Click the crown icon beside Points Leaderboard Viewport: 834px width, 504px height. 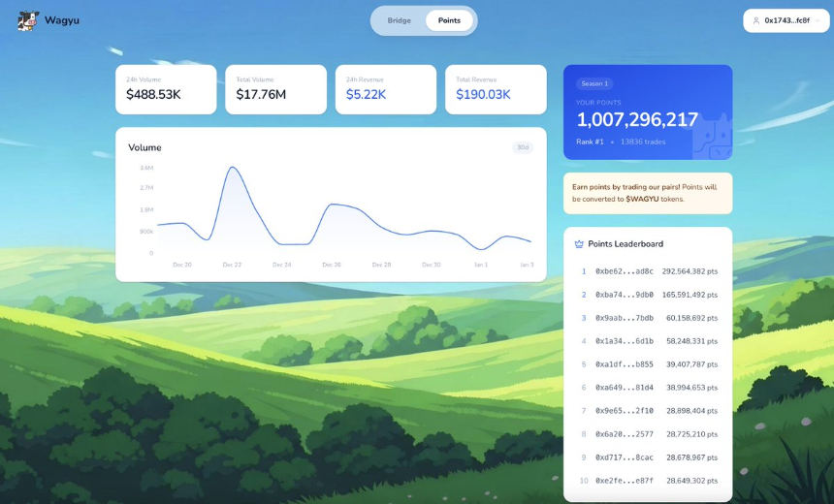[579, 244]
